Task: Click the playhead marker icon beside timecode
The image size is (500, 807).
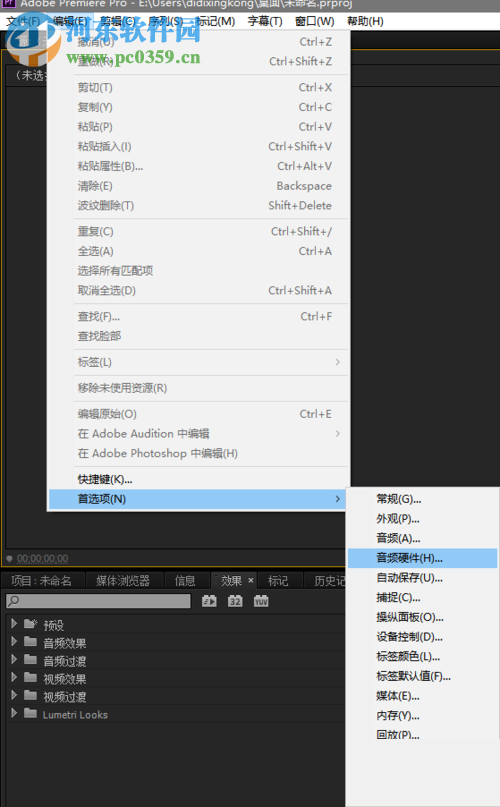Action: click(x=9, y=559)
